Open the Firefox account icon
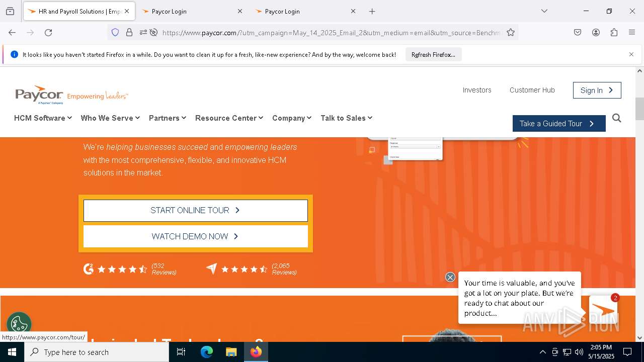This screenshot has height=362, width=644. click(596, 32)
